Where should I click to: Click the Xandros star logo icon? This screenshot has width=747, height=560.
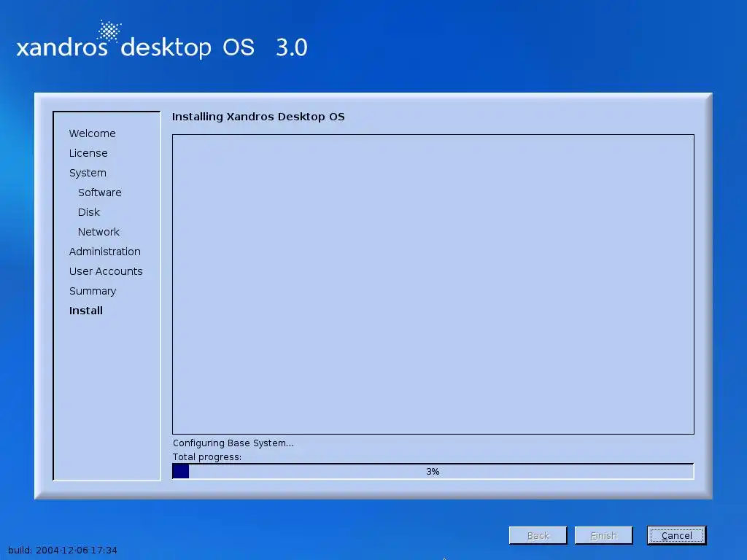[x=109, y=31]
